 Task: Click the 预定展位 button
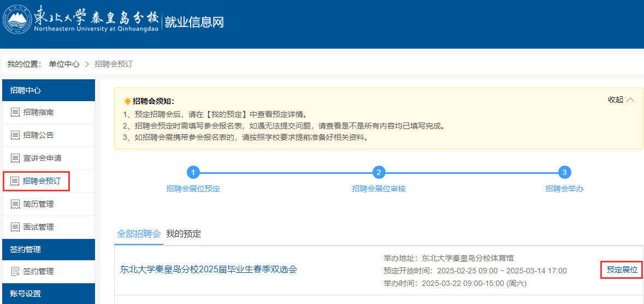click(x=622, y=270)
